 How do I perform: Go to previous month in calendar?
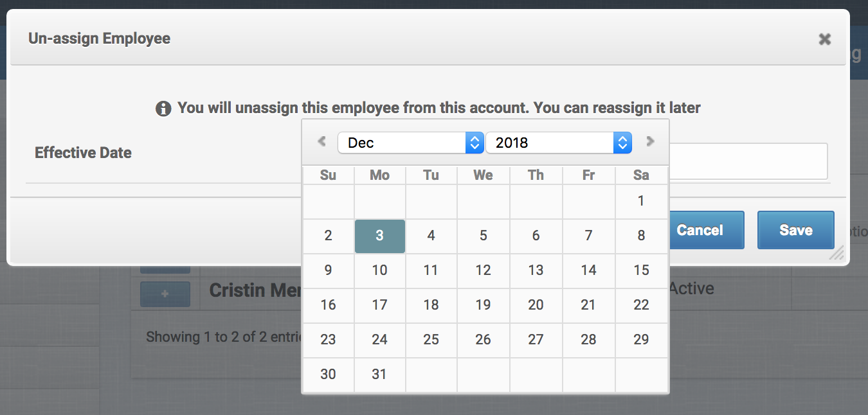[321, 141]
